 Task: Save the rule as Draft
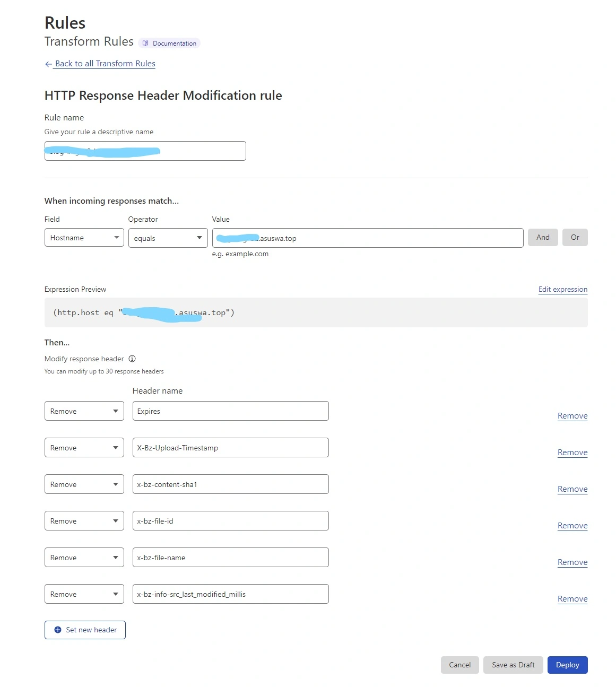point(513,665)
